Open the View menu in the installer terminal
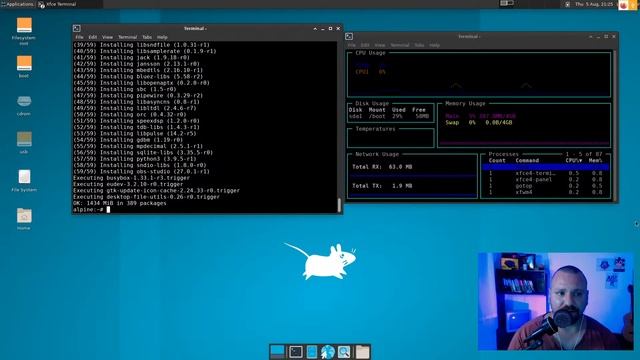The width and height of the screenshot is (640, 360). tap(107, 37)
